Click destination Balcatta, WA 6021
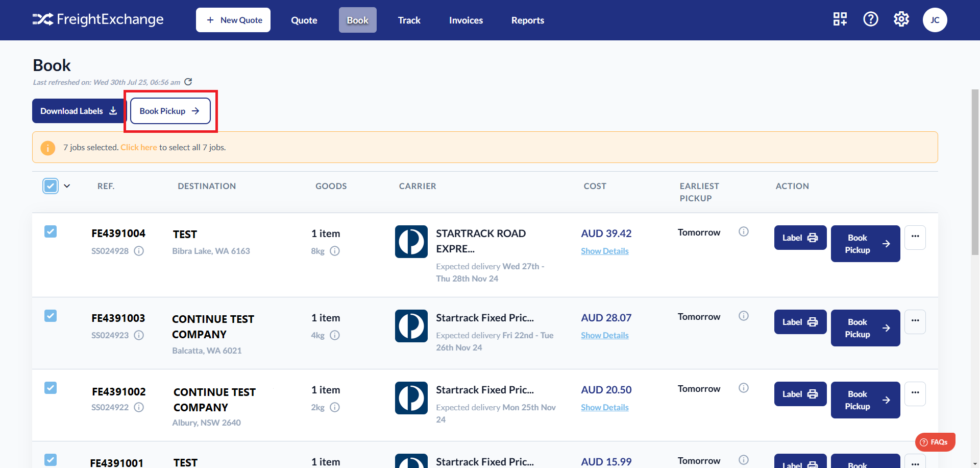The width and height of the screenshot is (980, 468). click(207, 350)
